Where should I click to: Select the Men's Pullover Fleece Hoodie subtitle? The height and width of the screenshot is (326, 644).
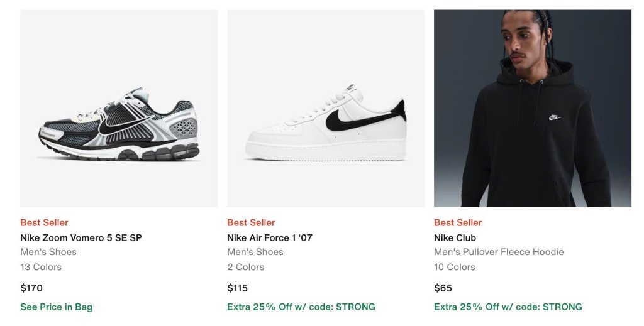tap(499, 252)
